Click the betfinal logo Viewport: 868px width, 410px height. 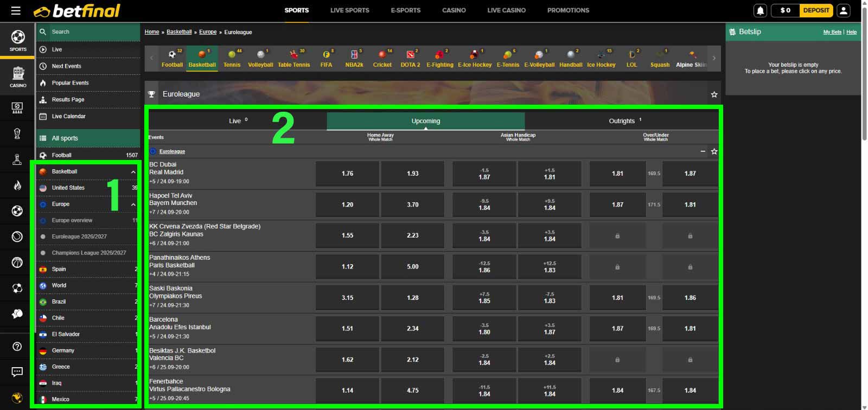coord(76,11)
